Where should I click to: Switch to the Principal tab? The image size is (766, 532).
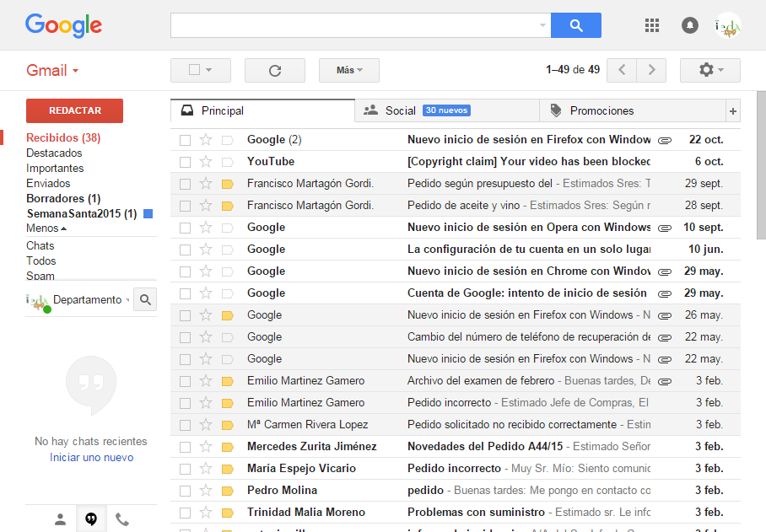click(x=262, y=110)
